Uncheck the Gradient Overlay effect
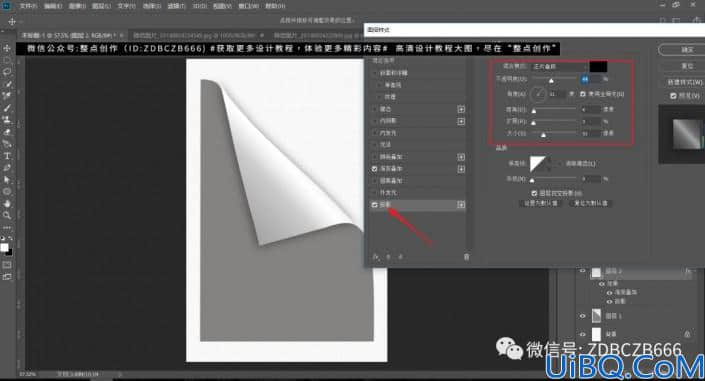This screenshot has width=705, height=381. (x=375, y=169)
